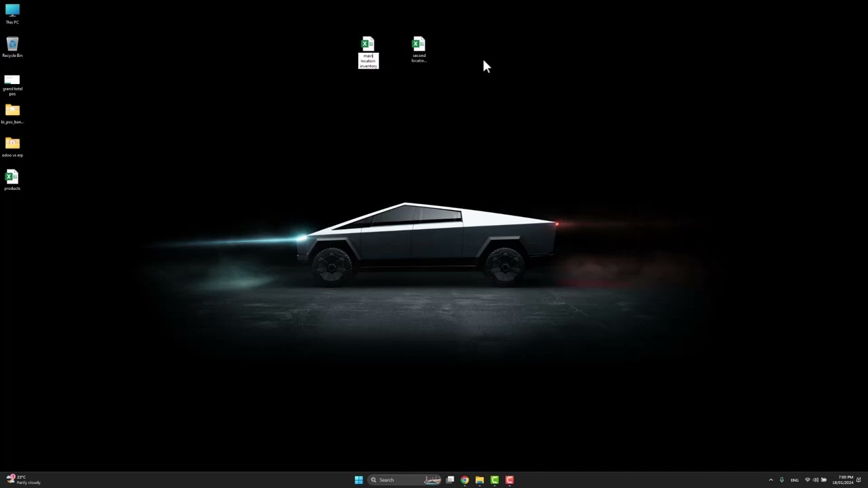Select the 'products' Excel file icon
This screenshot has height=488, width=868.
pos(12,177)
